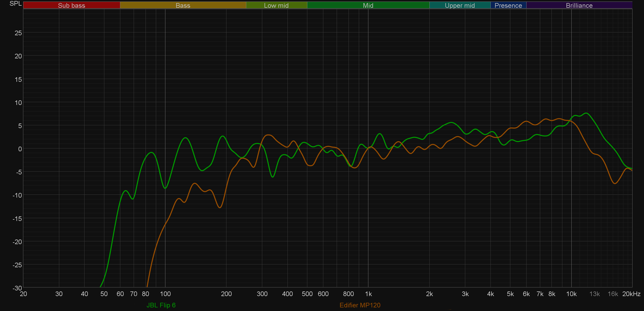Viewport: 644px width, 311px height.
Task: Click the 100 Hz axis label
Action: click(165, 294)
